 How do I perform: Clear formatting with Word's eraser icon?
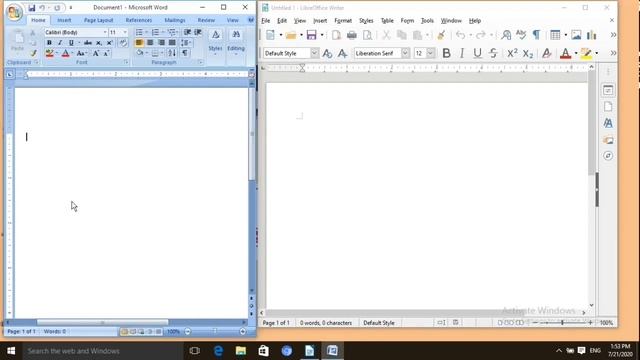[123, 42]
